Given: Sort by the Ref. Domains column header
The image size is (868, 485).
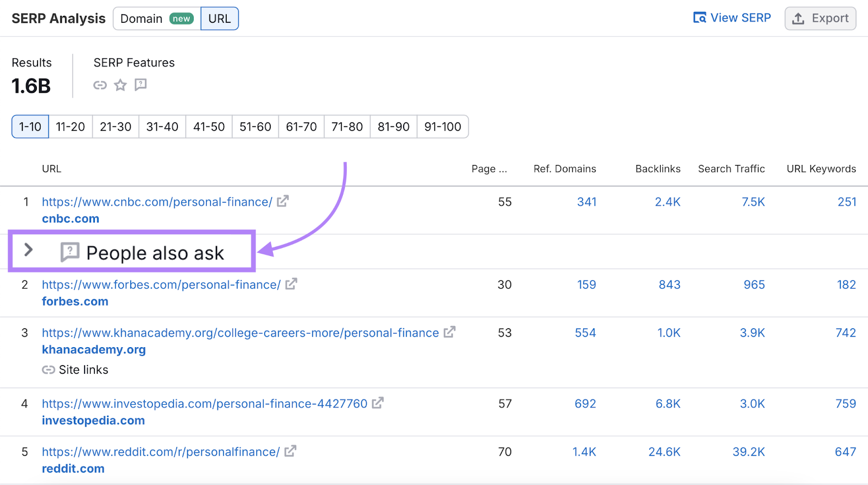Looking at the screenshot, I should (x=564, y=169).
